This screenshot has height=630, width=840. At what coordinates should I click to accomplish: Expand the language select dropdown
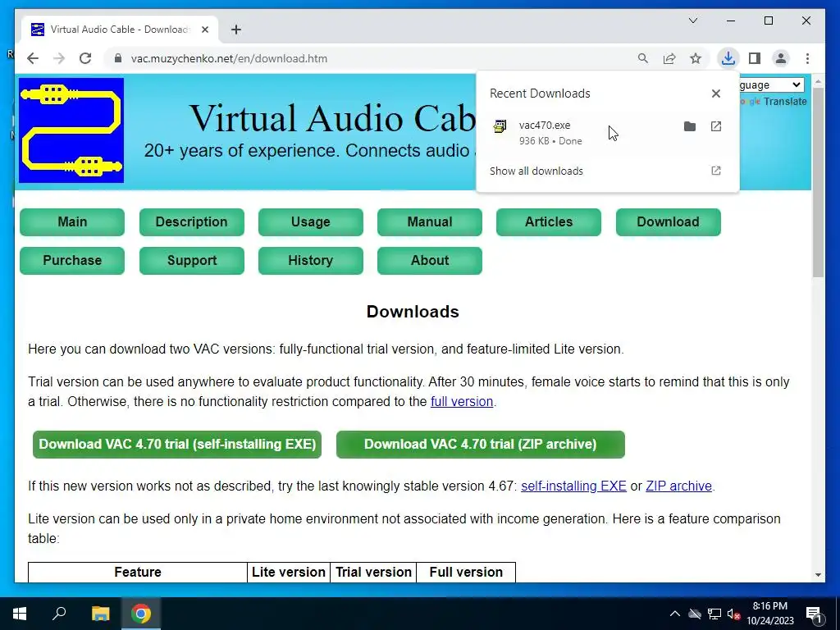click(x=771, y=84)
